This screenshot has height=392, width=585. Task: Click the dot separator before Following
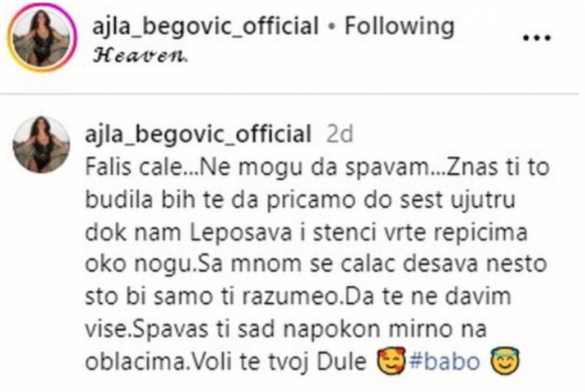pyautogui.click(x=331, y=27)
